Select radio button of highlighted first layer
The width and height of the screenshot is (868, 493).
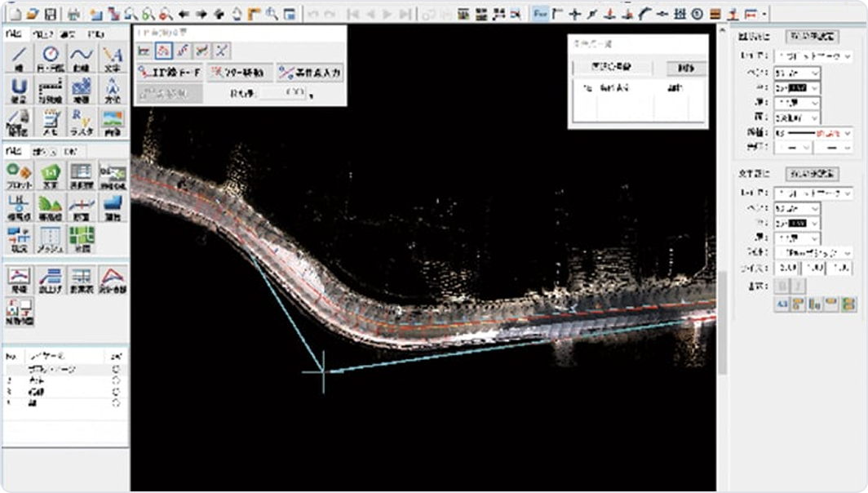[x=116, y=369]
